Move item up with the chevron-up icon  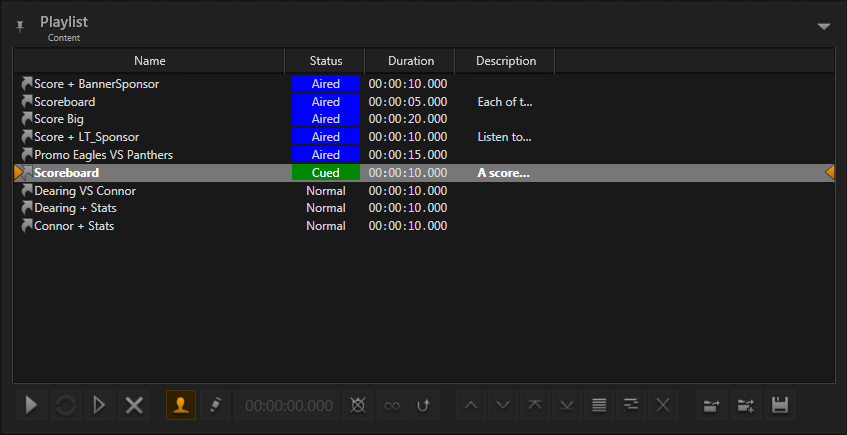click(x=472, y=405)
